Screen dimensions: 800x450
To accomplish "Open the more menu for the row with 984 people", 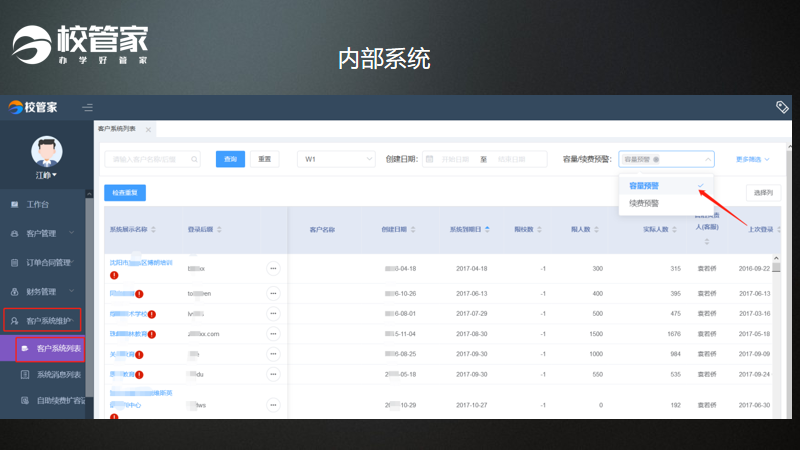I will [273, 354].
